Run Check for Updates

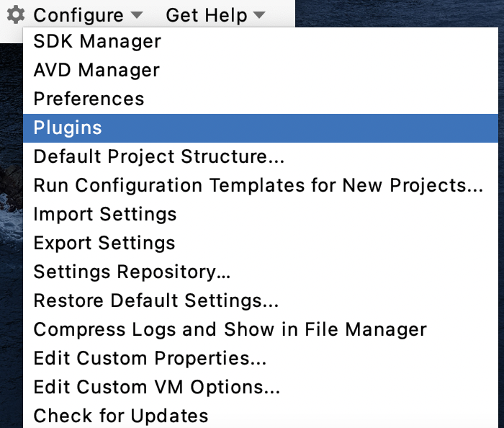[261, 416]
